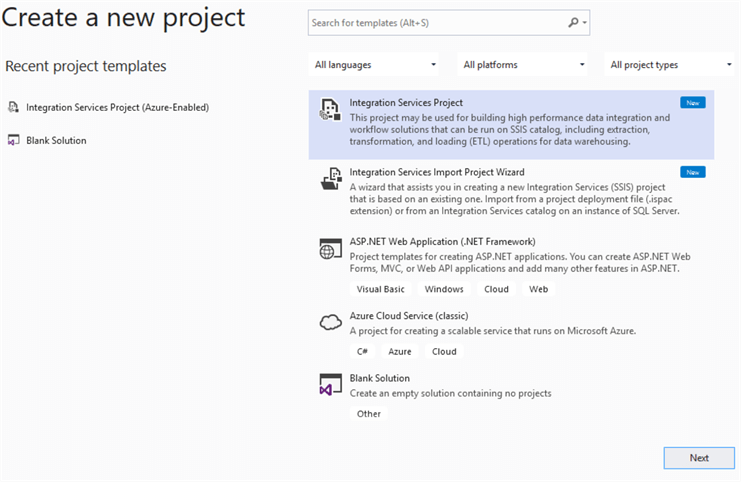Viewport: 741px width, 482px height.
Task: Select ASP.NET Web Application (.NET Framework) title
Action: coord(442,242)
